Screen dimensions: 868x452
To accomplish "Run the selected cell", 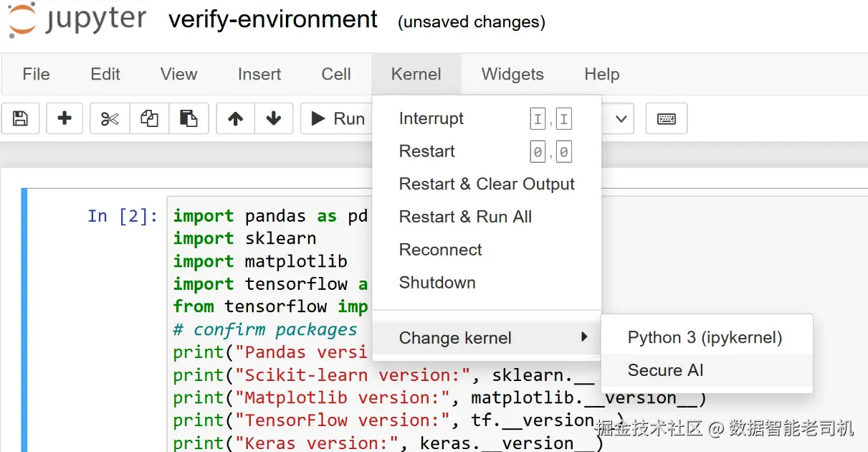I will 338,118.
